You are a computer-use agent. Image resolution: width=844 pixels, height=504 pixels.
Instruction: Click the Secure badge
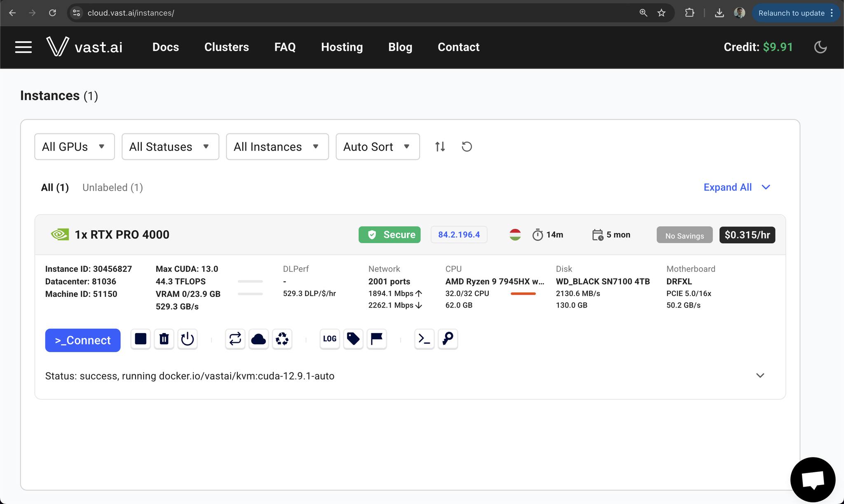[389, 235]
